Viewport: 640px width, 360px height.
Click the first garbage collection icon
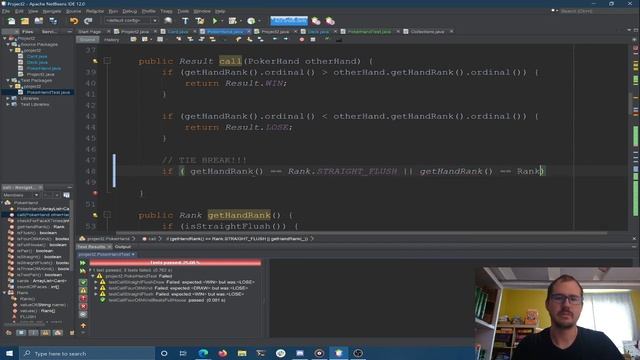[316, 21]
